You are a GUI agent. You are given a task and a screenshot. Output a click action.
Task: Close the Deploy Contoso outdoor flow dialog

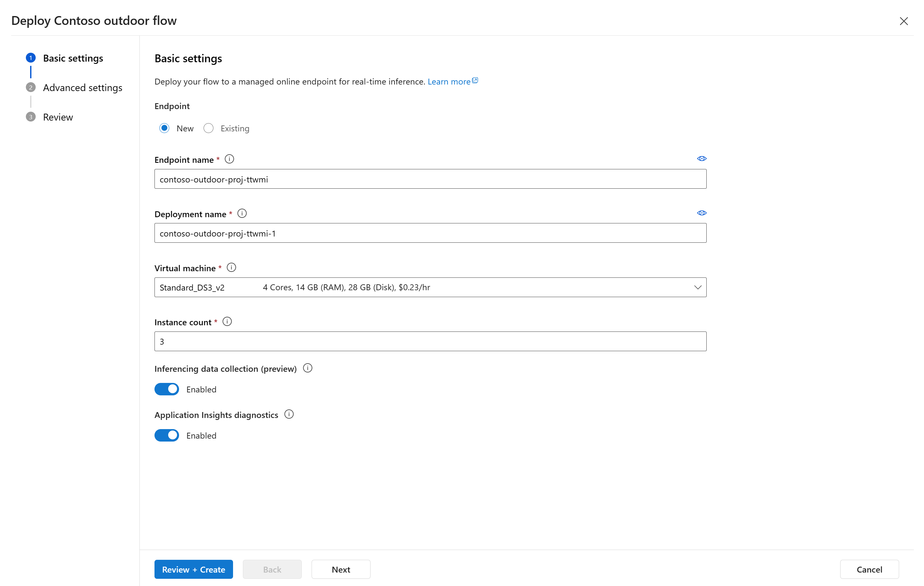(904, 21)
